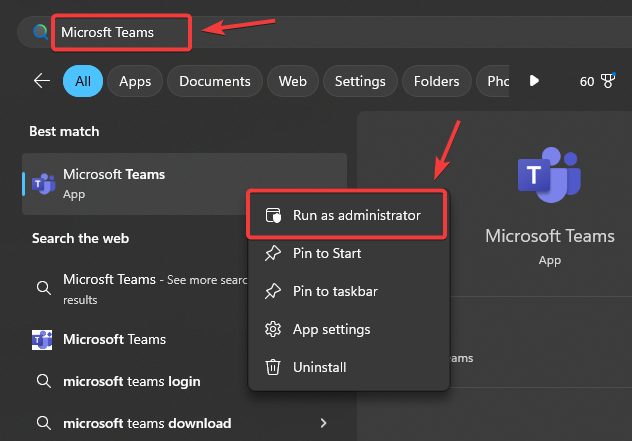Click magnifier icon beside microsoft teams login

[44, 381]
